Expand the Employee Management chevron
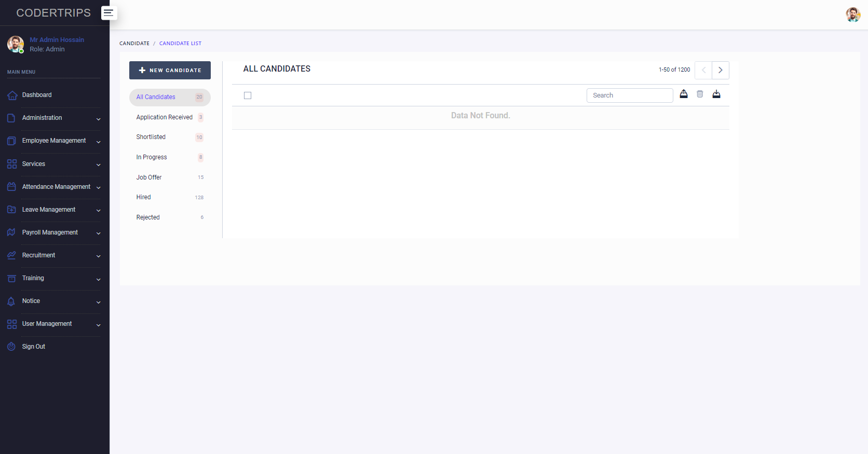 [98, 142]
